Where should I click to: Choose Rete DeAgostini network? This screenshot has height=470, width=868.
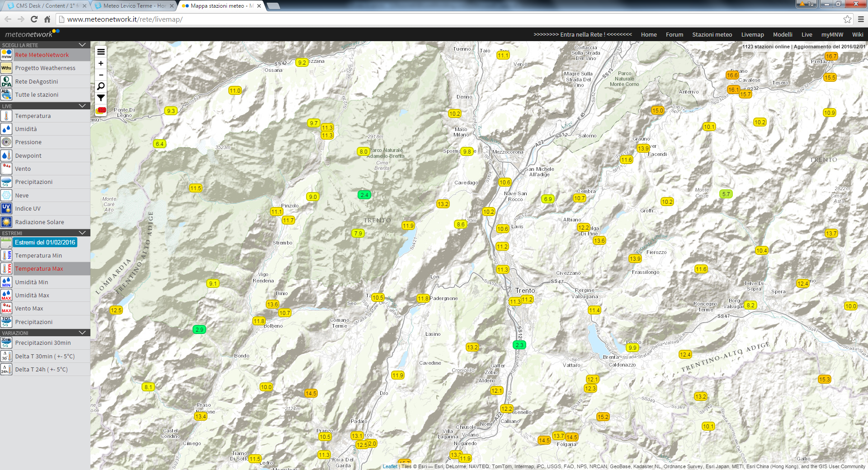36,81
